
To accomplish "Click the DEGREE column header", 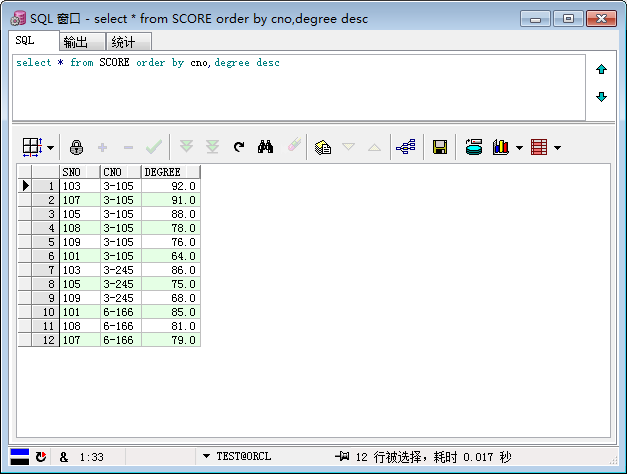I will click(x=170, y=172).
